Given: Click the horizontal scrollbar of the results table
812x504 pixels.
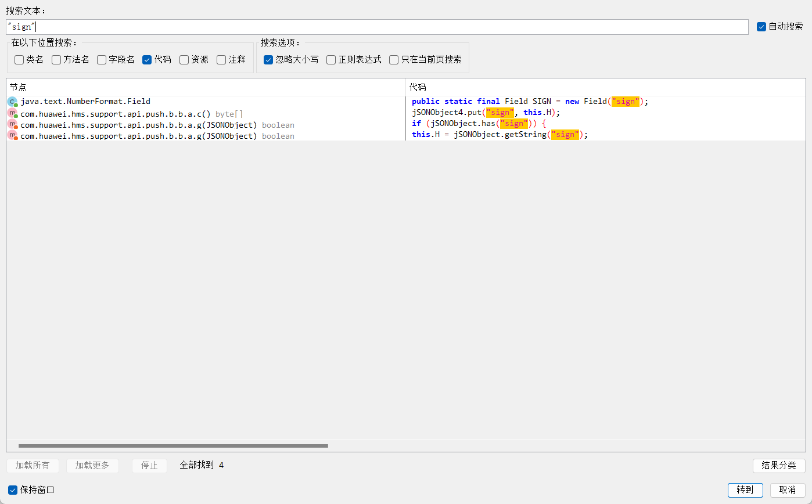Looking at the screenshot, I should [x=173, y=446].
